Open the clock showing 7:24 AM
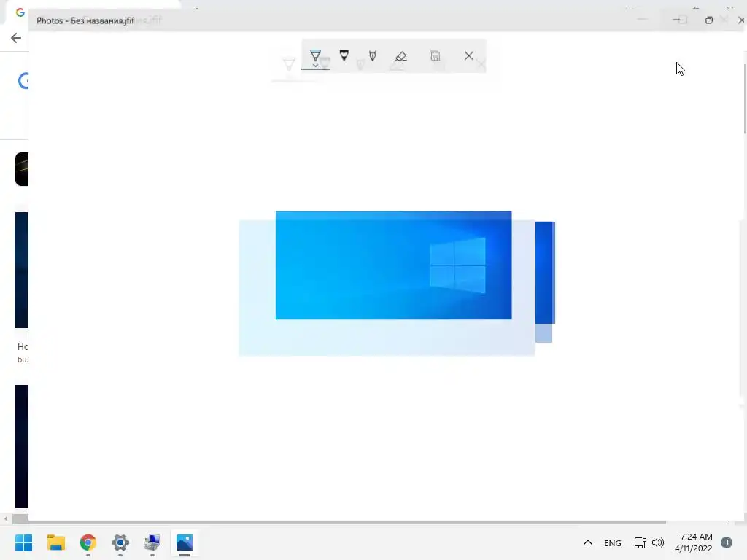This screenshot has width=747, height=560. point(694,542)
